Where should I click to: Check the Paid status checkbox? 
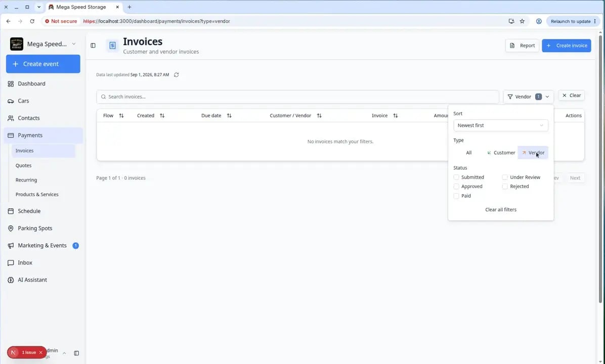(x=456, y=196)
